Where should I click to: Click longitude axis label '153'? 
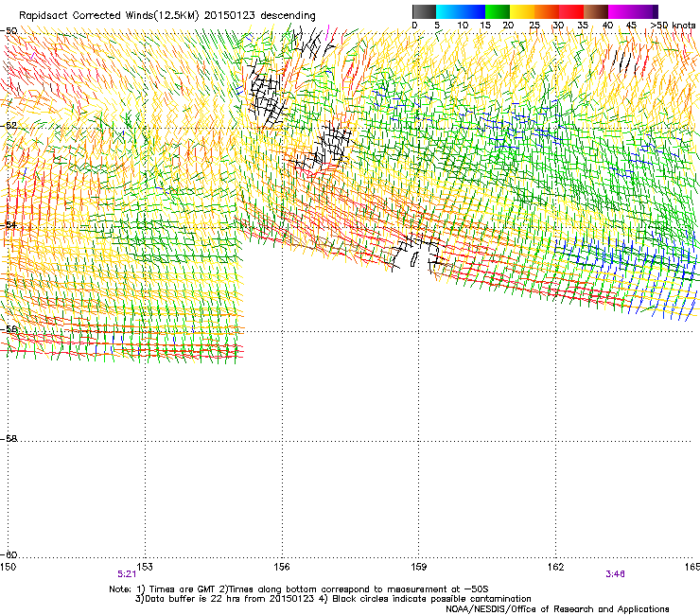click(x=144, y=567)
